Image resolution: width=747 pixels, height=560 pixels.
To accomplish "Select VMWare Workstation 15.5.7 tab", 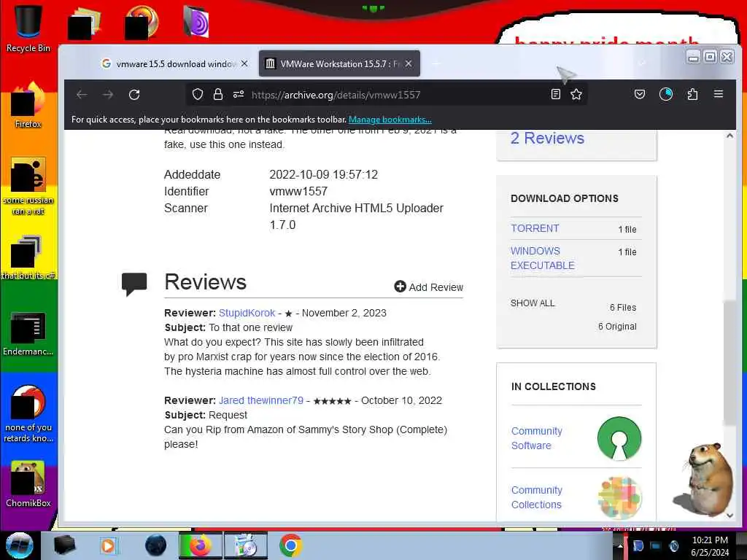I will pos(339,64).
